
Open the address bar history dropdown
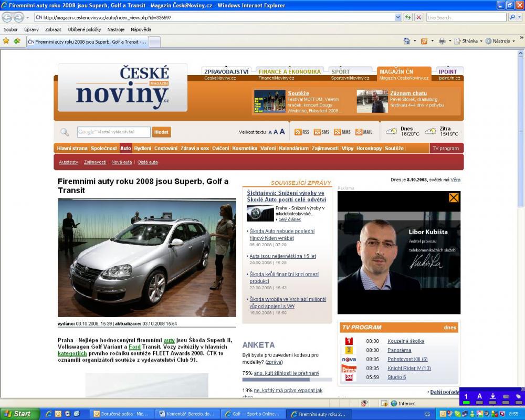tap(398, 17)
